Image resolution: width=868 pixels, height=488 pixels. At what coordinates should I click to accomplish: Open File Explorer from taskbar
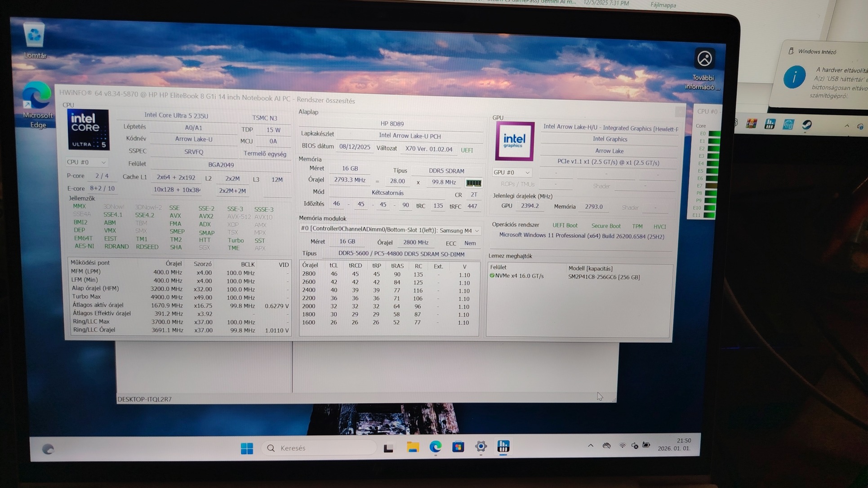coord(413,447)
